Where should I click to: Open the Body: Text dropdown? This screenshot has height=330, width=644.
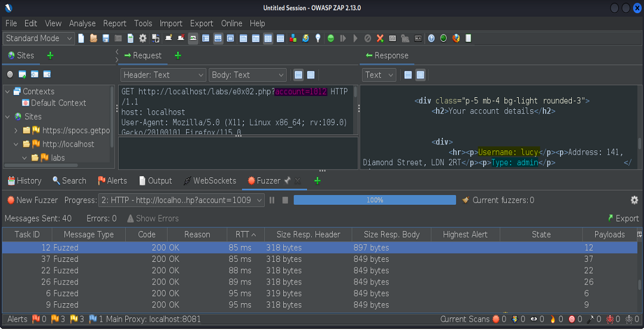pos(247,75)
